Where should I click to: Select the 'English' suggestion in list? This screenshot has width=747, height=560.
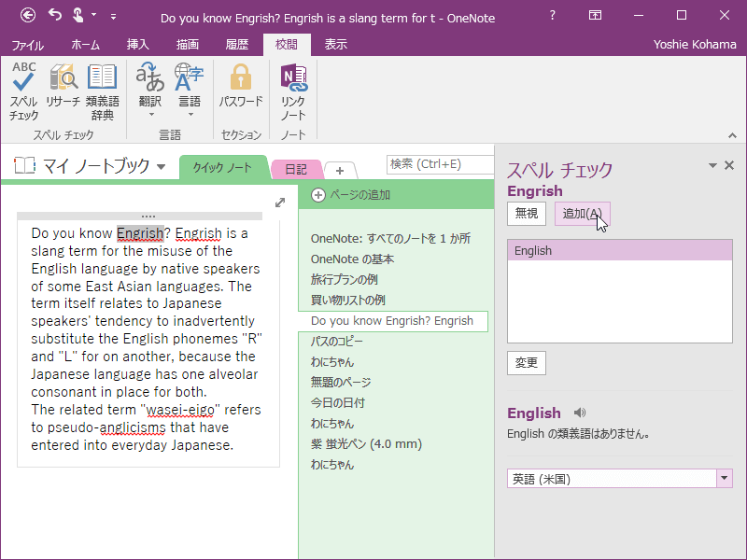point(620,250)
